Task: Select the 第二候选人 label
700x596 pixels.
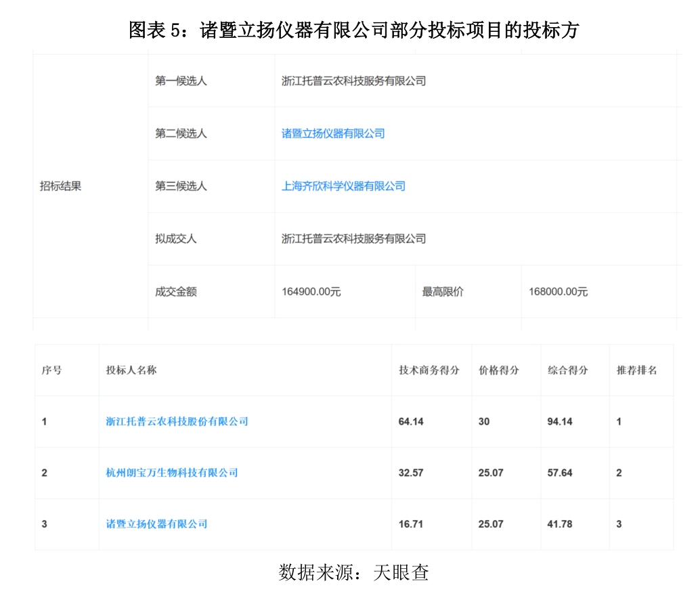Action: [181, 133]
